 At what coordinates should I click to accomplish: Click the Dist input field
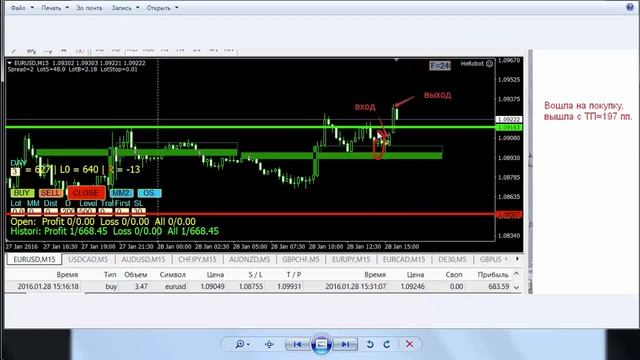point(51,211)
